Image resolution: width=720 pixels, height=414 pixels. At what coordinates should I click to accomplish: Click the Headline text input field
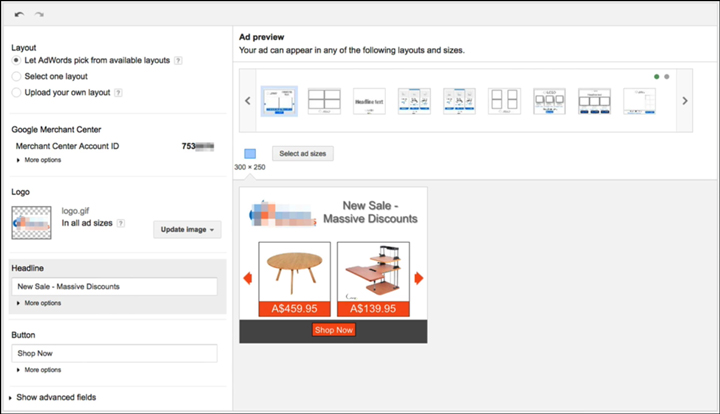(x=114, y=287)
